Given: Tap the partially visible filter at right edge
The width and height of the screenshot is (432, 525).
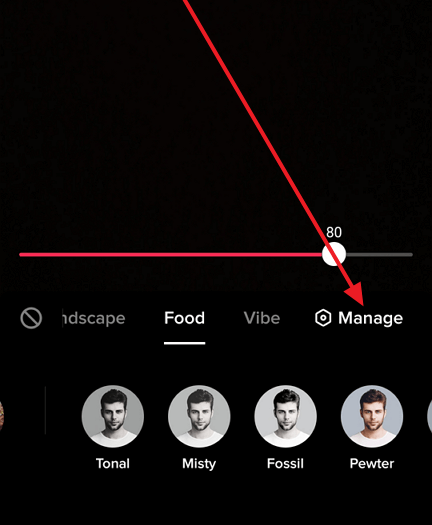Looking at the screenshot, I should pos(429,416).
